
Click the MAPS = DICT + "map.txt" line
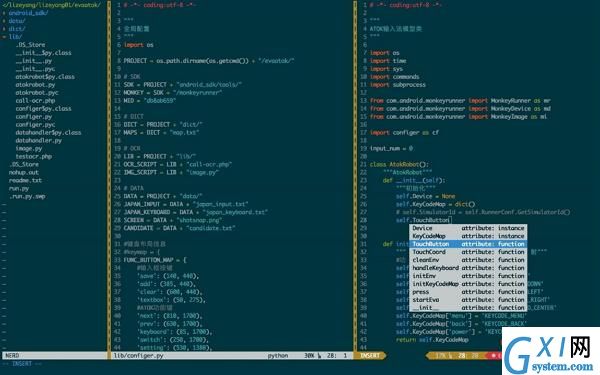pyautogui.click(x=161, y=133)
